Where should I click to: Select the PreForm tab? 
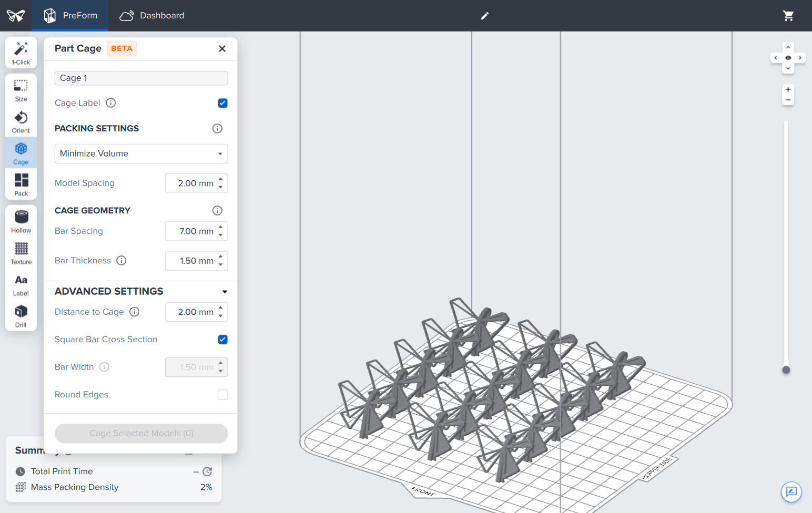point(70,15)
